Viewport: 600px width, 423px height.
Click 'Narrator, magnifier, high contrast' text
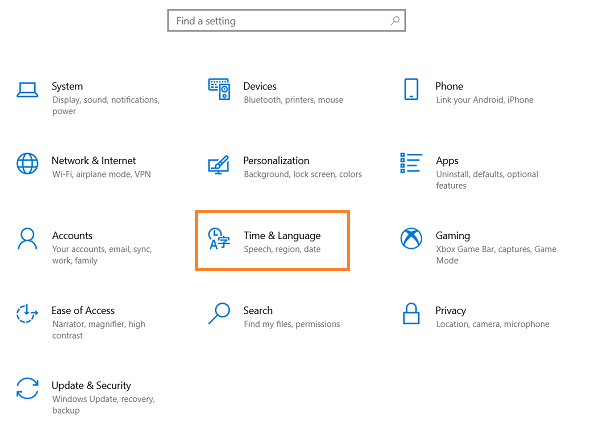tap(99, 330)
